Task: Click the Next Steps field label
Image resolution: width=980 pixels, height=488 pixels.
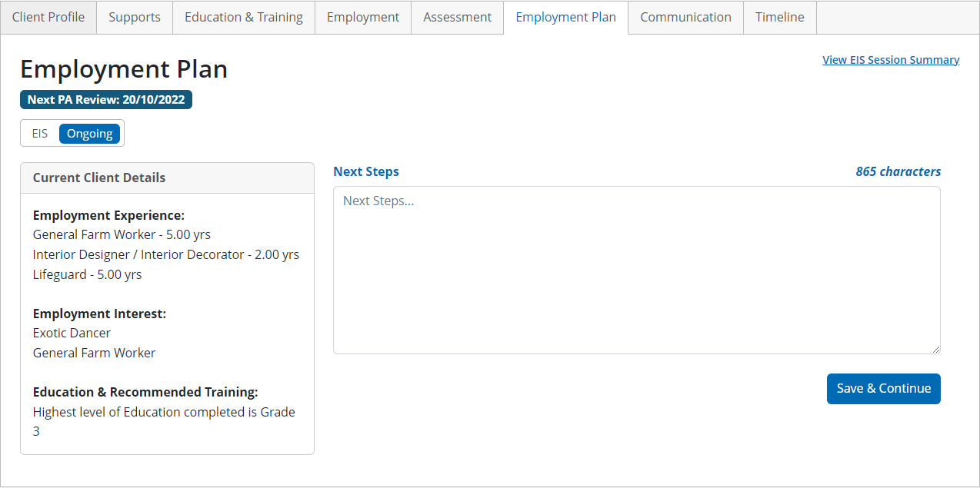Action: click(366, 172)
